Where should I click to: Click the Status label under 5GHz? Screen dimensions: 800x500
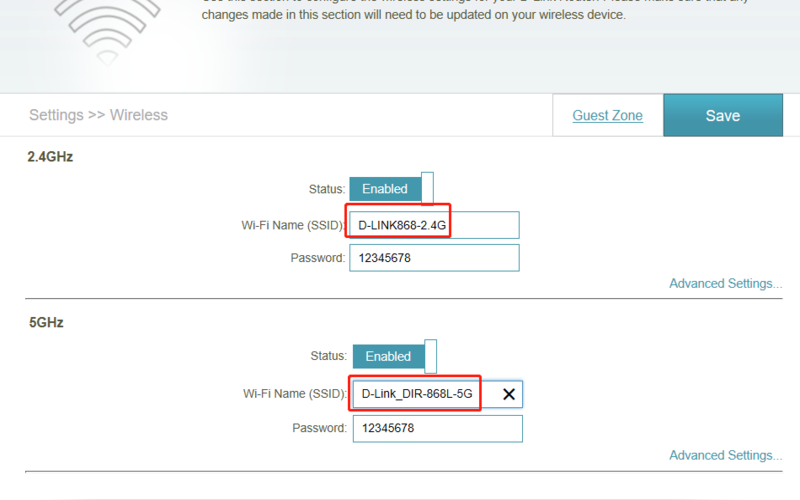coord(329,356)
